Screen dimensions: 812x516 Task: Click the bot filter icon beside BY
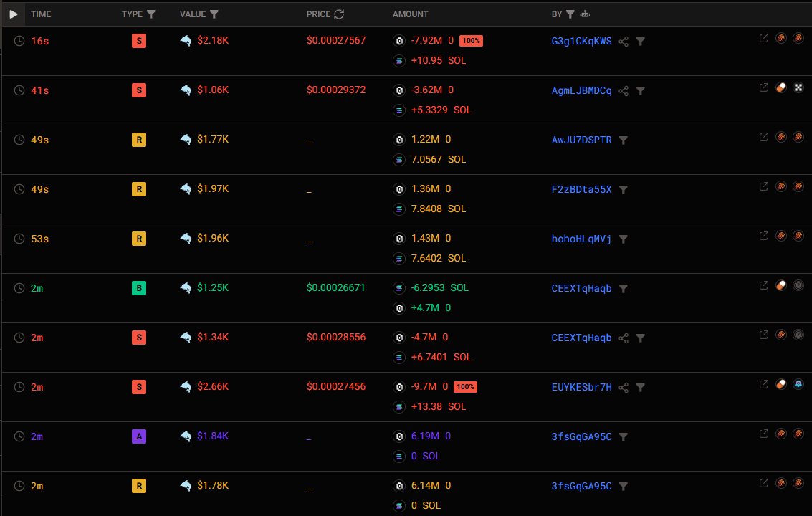point(586,14)
